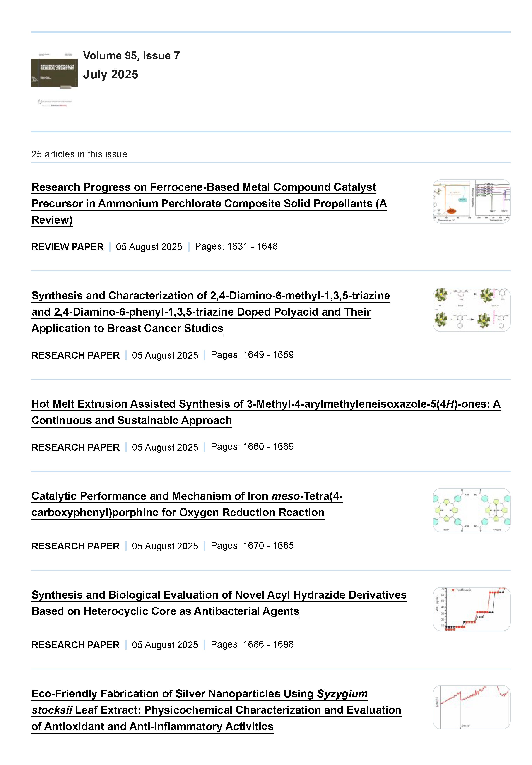Click the 25 articles in this issue text
The image size is (532, 765).
(79, 154)
